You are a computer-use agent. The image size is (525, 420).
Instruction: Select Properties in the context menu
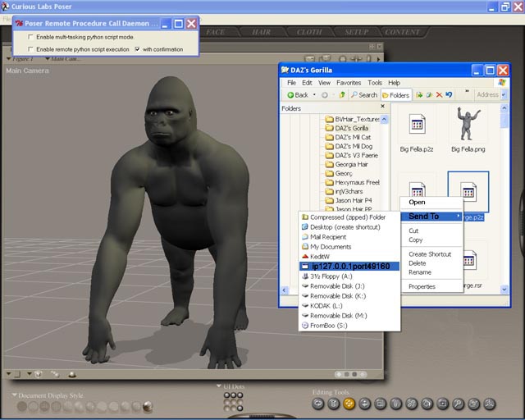click(422, 286)
